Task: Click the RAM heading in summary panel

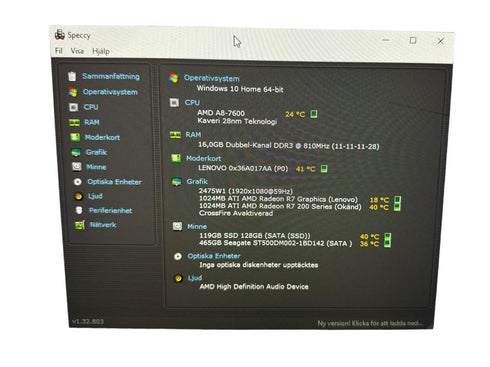Action: pos(193,135)
